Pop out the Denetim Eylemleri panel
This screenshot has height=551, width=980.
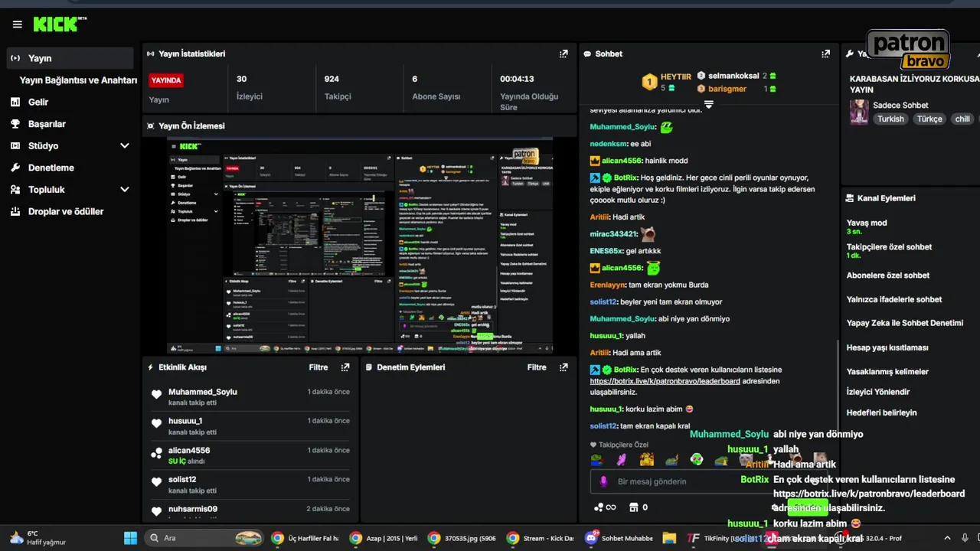563,367
